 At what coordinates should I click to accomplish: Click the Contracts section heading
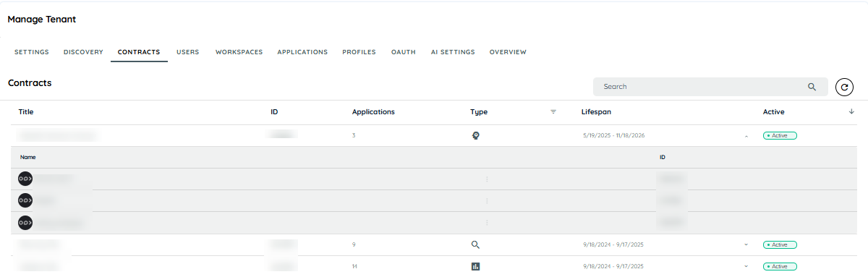pyautogui.click(x=30, y=83)
